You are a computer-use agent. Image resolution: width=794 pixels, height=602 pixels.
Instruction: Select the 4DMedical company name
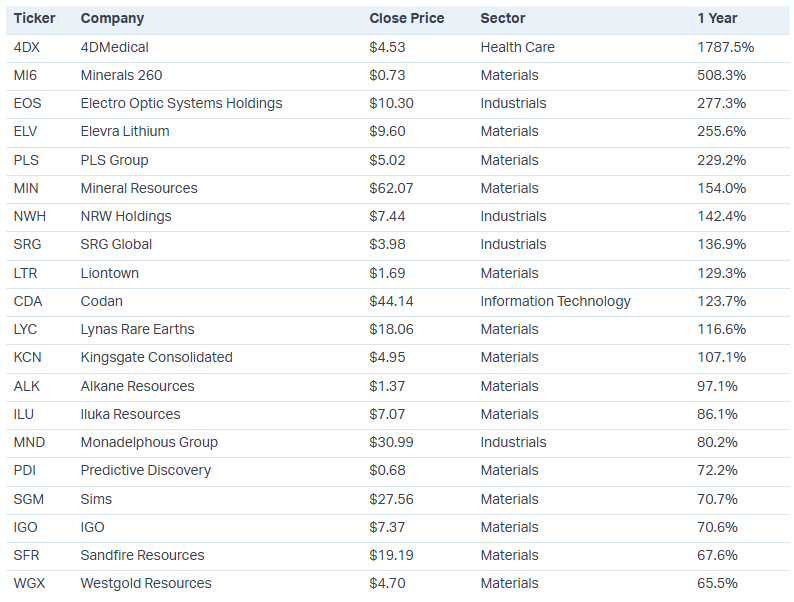click(114, 47)
